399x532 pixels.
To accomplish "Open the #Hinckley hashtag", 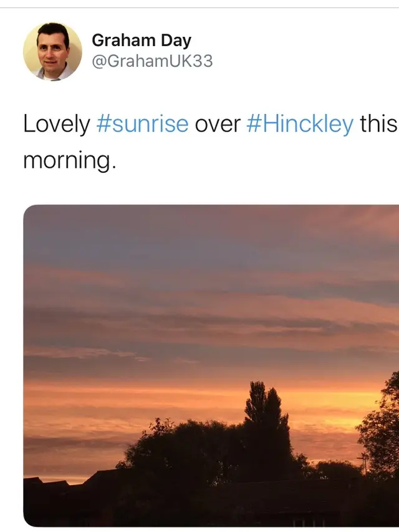I will coord(300,124).
